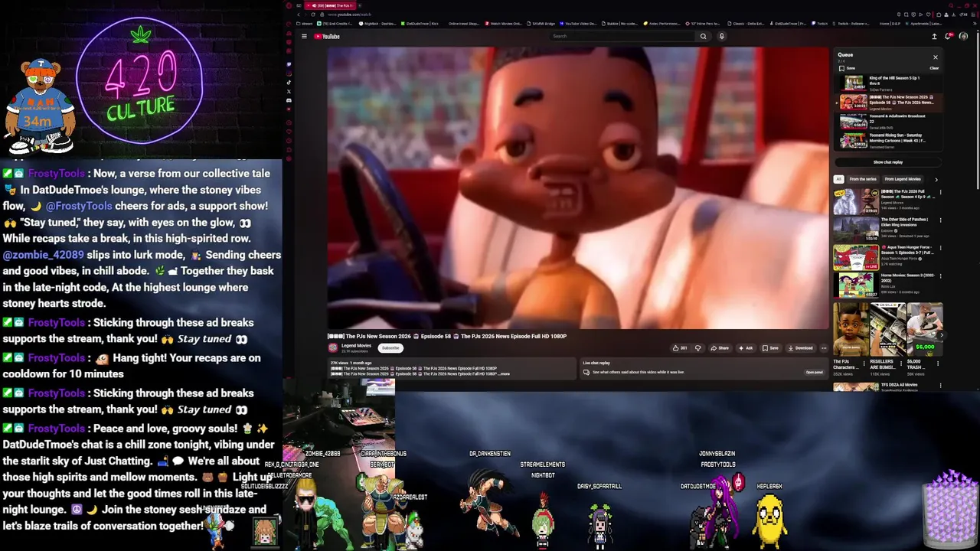Download the PJs video
The image size is (980, 551).
tap(800, 348)
